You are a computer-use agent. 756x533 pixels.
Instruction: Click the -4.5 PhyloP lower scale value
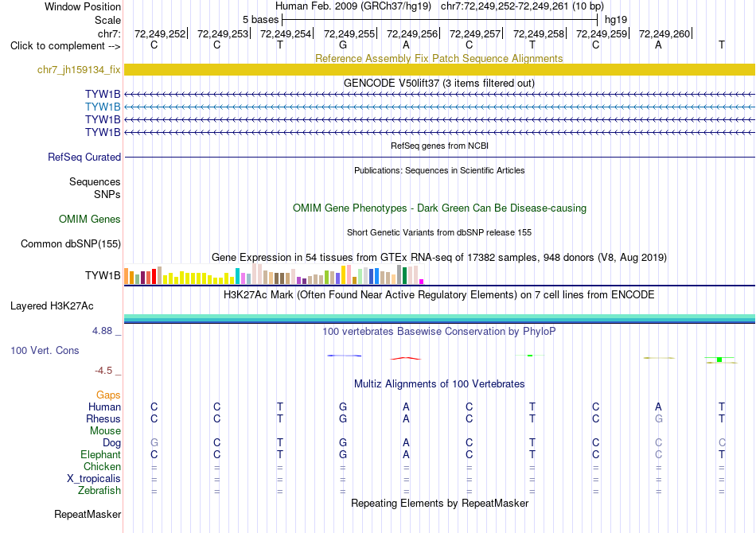click(x=103, y=371)
